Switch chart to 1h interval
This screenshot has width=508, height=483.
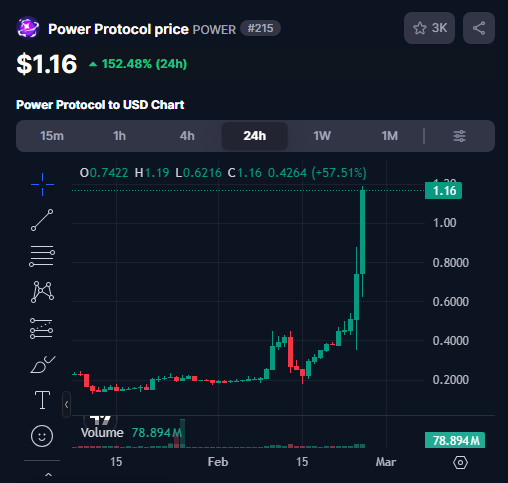pos(119,136)
